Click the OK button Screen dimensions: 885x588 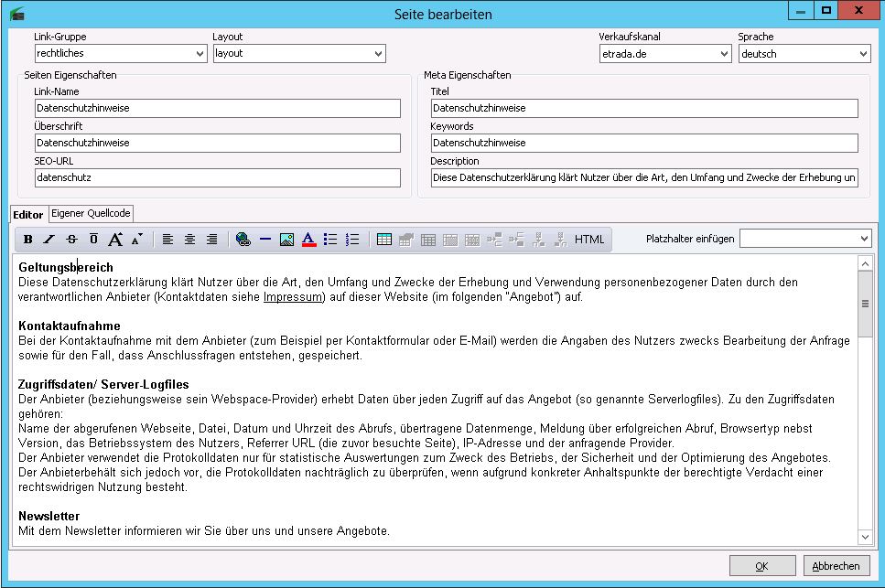761,566
